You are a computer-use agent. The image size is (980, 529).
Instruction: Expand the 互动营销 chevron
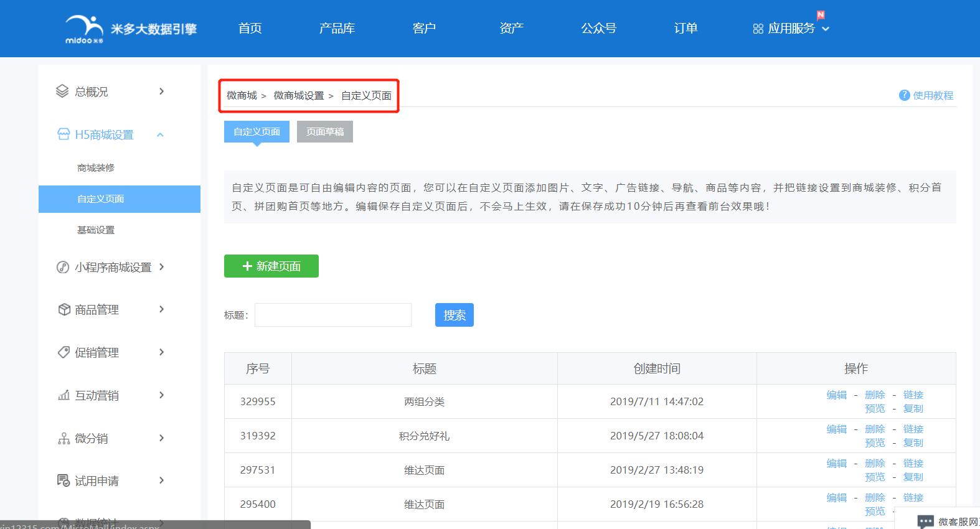click(x=161, y=395)
